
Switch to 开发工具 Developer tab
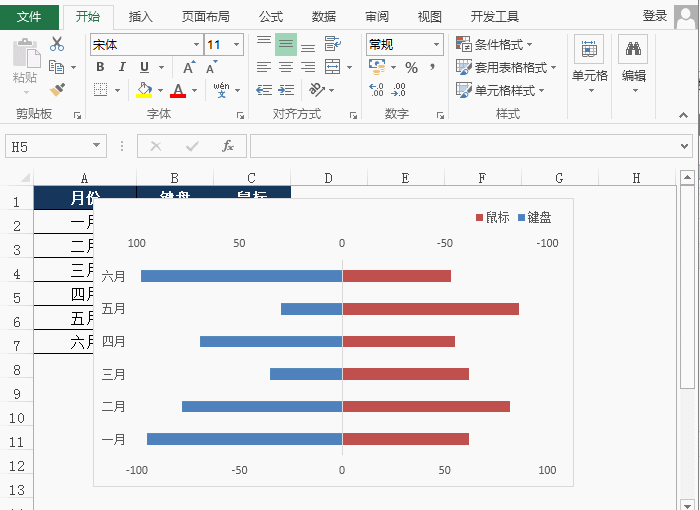pyautogui.click(x=495, y=17)
